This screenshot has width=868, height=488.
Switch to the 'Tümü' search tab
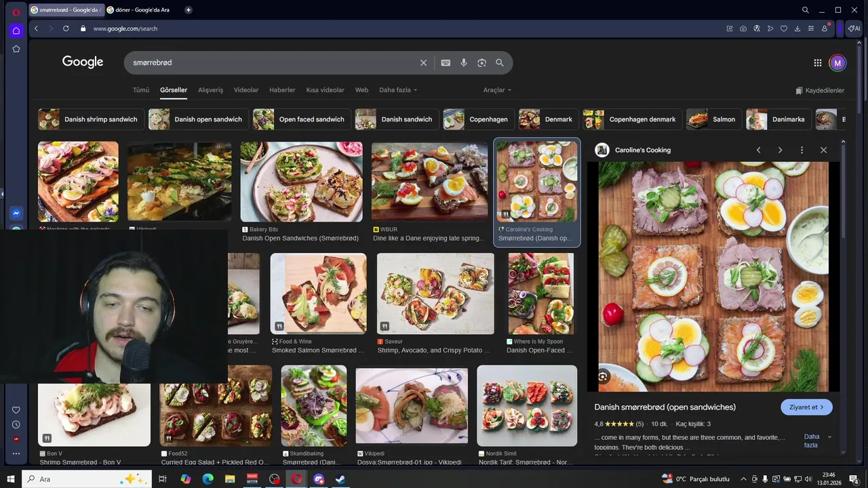click(141, 90)
